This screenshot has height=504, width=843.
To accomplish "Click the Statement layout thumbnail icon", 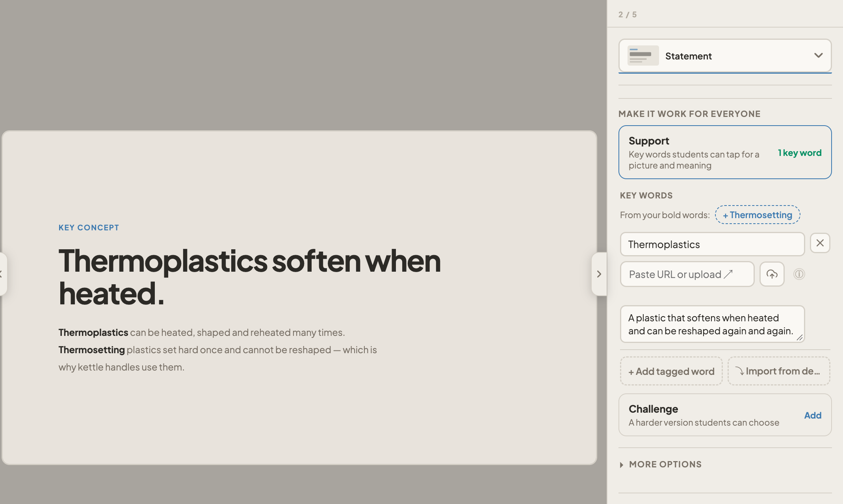I will pyautogui.click(x=643, y=56).
